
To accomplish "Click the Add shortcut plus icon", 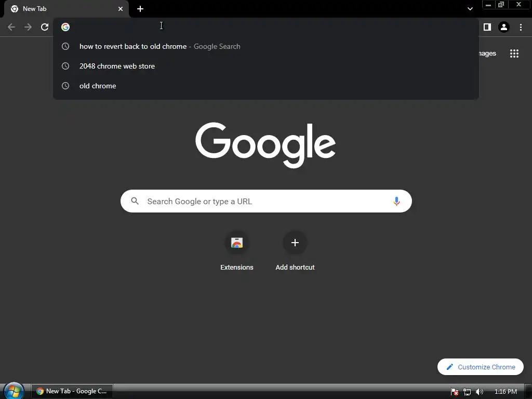I will (x=295, y=243).
